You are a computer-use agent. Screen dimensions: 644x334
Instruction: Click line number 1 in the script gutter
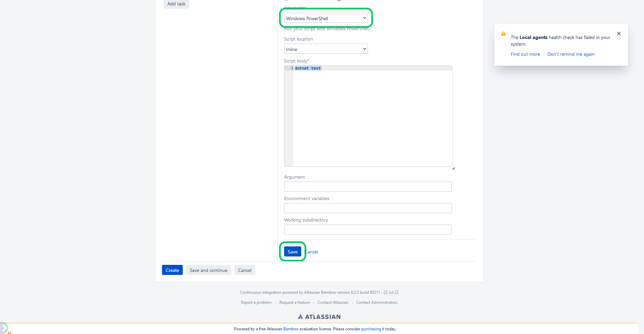[x=292, y=68]
